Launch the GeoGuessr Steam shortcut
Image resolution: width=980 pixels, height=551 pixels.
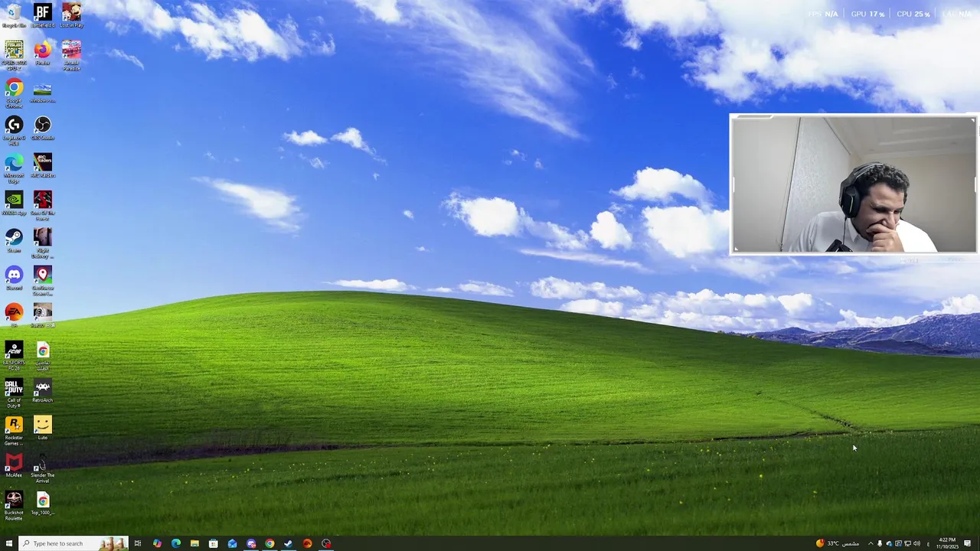pos(42,280)
